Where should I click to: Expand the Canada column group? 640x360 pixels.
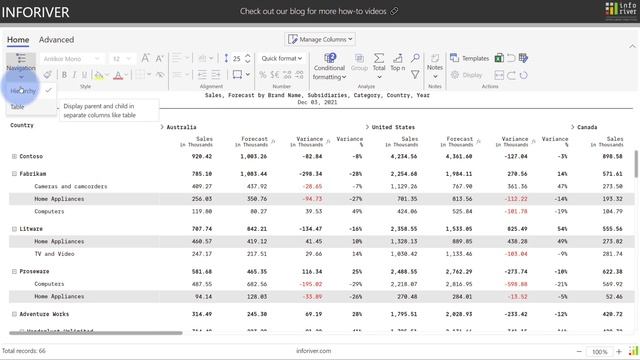tap(572, 127)
